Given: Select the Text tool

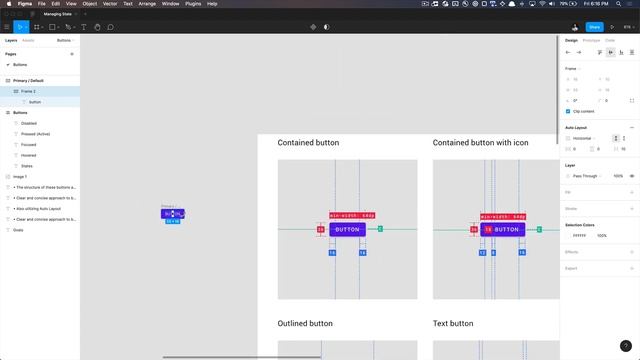Looking at the screenshot, I should tap(84, 27).
